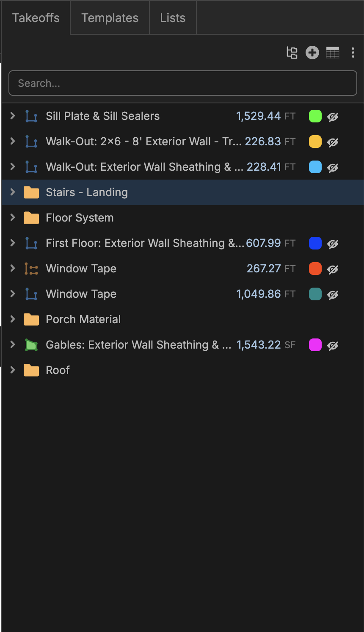364x632 pixels.
Task: Click the Stairs - Landing folder icon
Action: click(31, 192)
